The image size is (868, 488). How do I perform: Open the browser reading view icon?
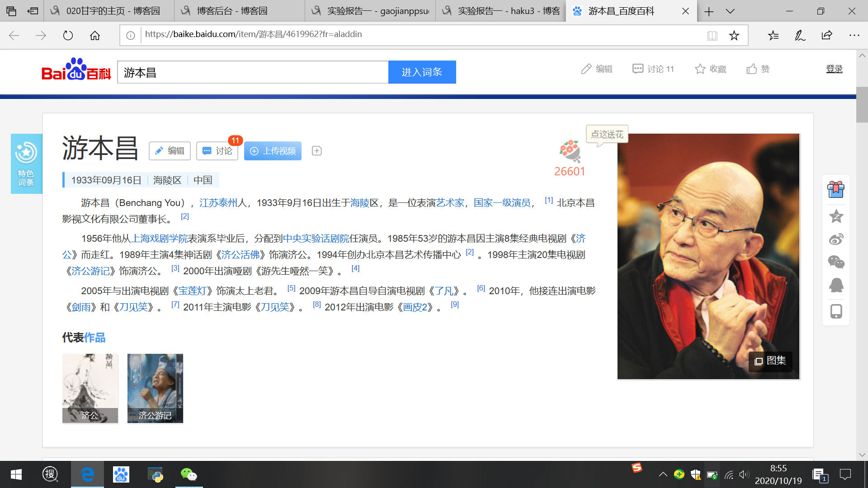tap(712, 36)
